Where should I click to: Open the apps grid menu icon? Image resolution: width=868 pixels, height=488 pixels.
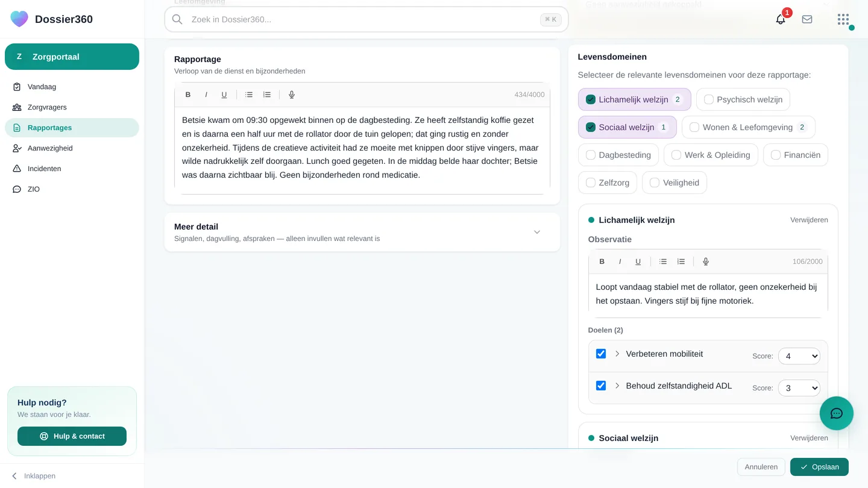(843, 19)
